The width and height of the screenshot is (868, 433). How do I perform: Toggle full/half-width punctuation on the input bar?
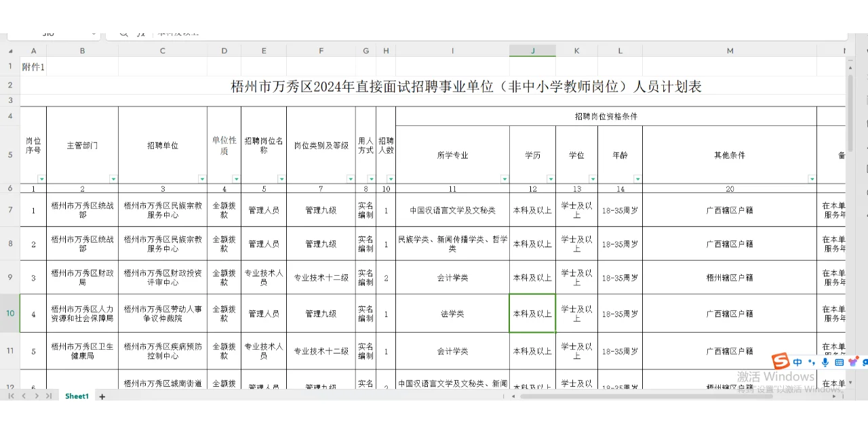[x=812, y=363]
